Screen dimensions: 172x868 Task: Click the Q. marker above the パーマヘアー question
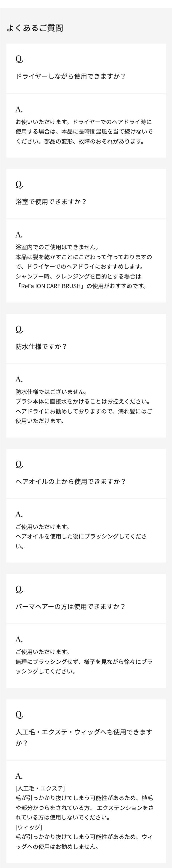[x=19, y=589]
